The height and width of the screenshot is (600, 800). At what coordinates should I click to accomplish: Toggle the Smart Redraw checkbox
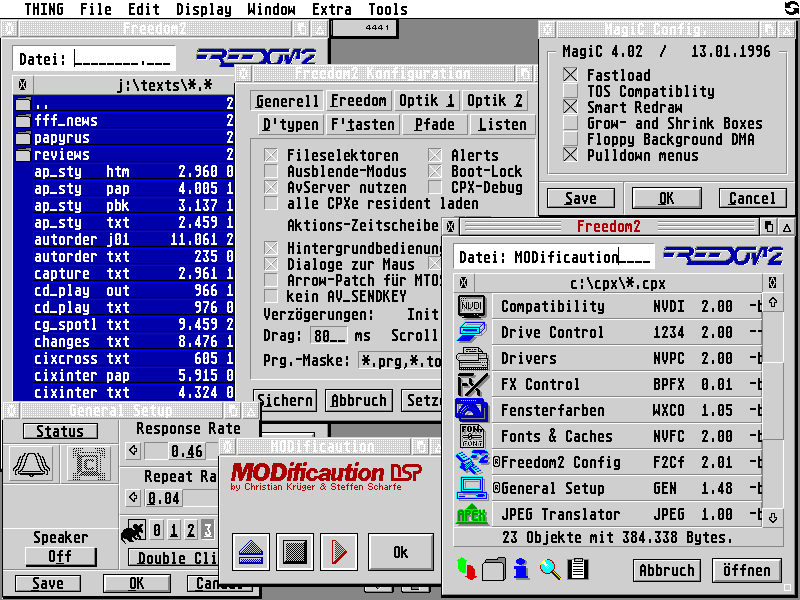point(570,107)
